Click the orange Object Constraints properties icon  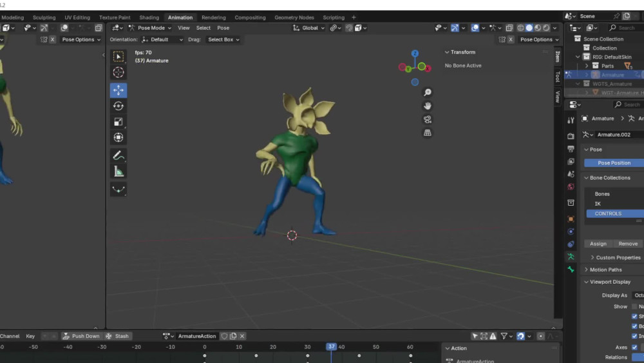click(x=571, y=219)
